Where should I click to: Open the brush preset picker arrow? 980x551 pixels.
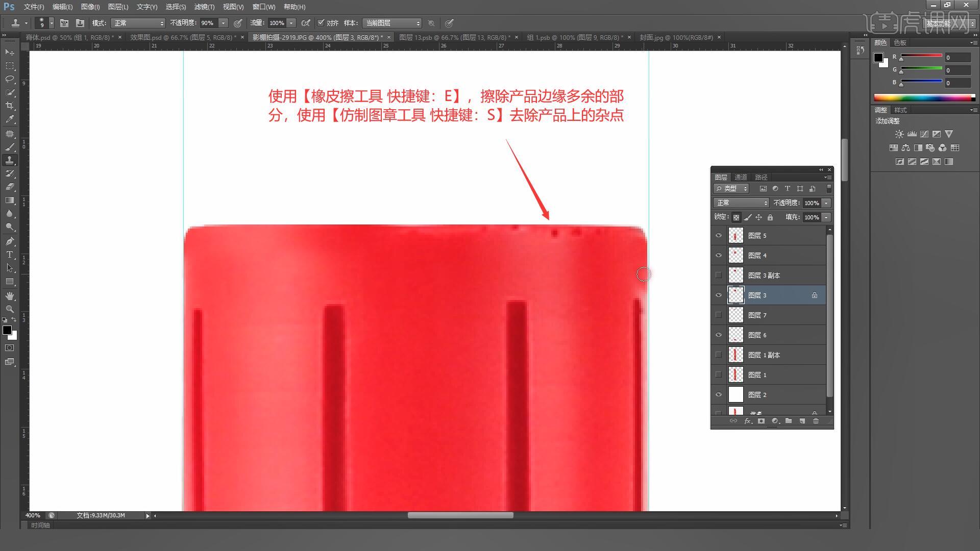(52, 23)
